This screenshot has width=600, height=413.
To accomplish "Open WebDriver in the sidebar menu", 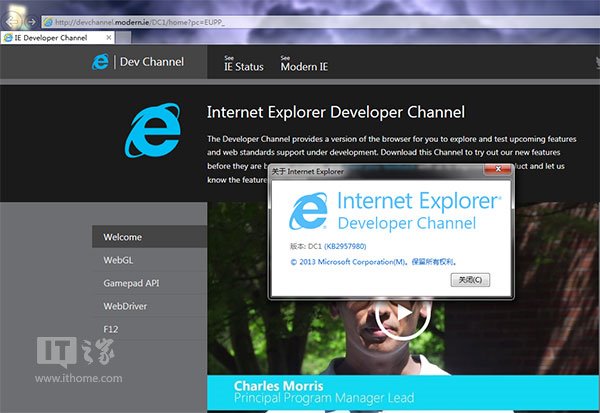I will tap(125, 306).
